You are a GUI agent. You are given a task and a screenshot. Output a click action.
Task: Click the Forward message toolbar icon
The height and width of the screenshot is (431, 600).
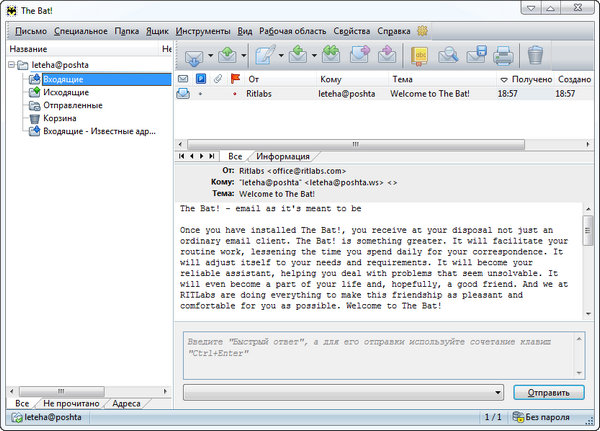click(359, 56)
